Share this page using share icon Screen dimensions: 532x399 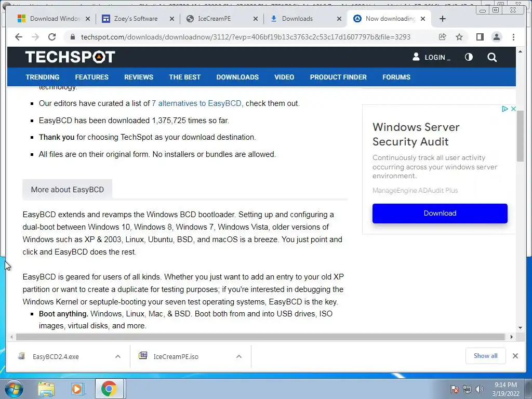click(443, 37)
